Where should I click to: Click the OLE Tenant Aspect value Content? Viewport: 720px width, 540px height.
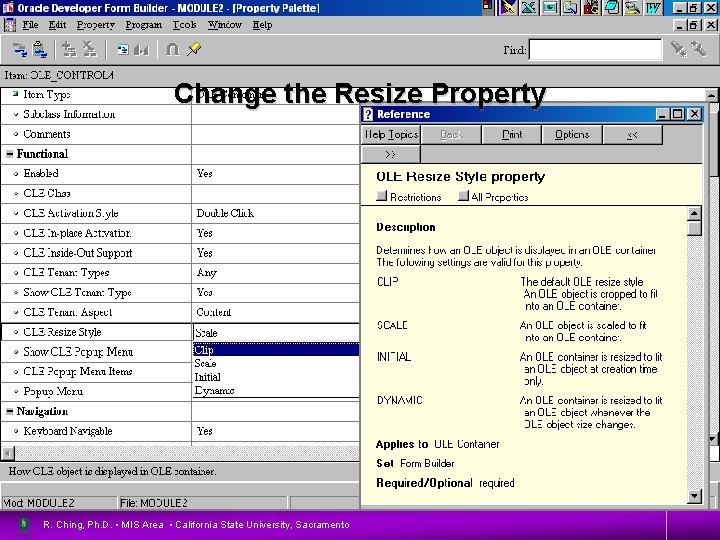[214, 312]
